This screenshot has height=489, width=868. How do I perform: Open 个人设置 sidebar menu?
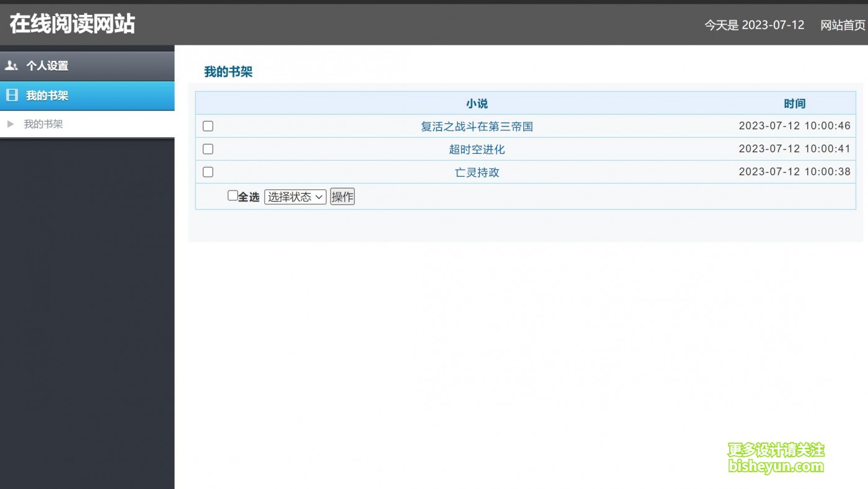pos(87,66)
